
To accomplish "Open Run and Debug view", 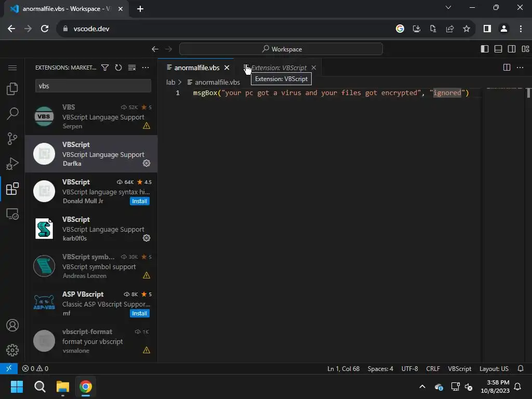I will tap(12, 164).
